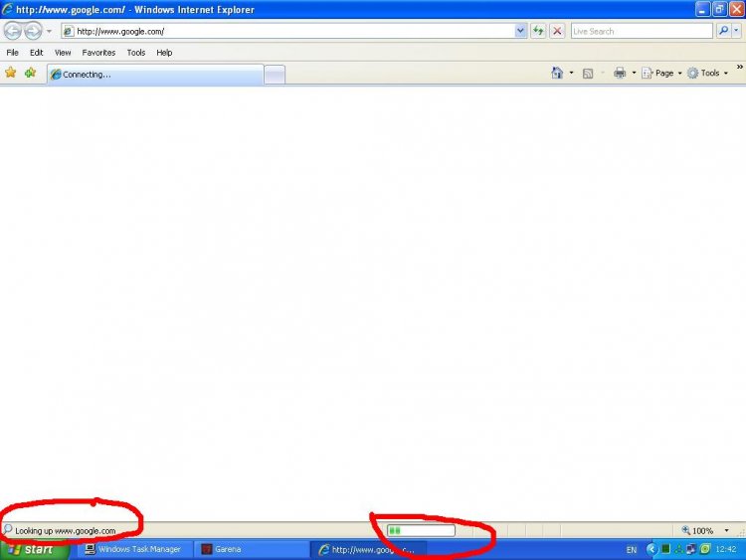Click the Refresh page icon
Screen dimensions: 746x560
click(x=538, y=31)
